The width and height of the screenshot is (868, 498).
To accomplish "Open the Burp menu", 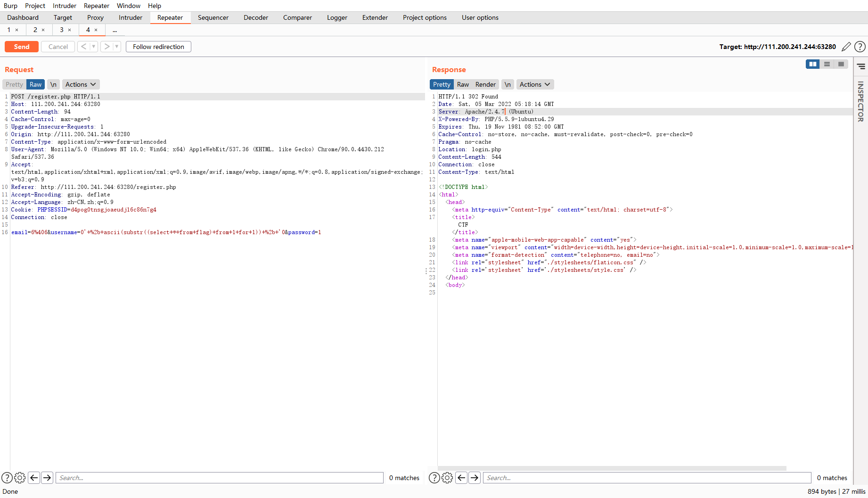I will 10,6.
